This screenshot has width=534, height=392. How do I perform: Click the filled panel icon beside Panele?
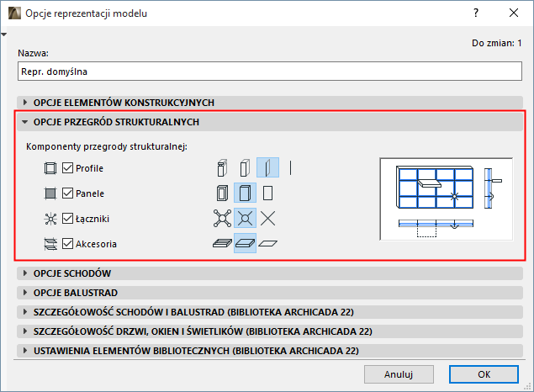tap(50, 193)
